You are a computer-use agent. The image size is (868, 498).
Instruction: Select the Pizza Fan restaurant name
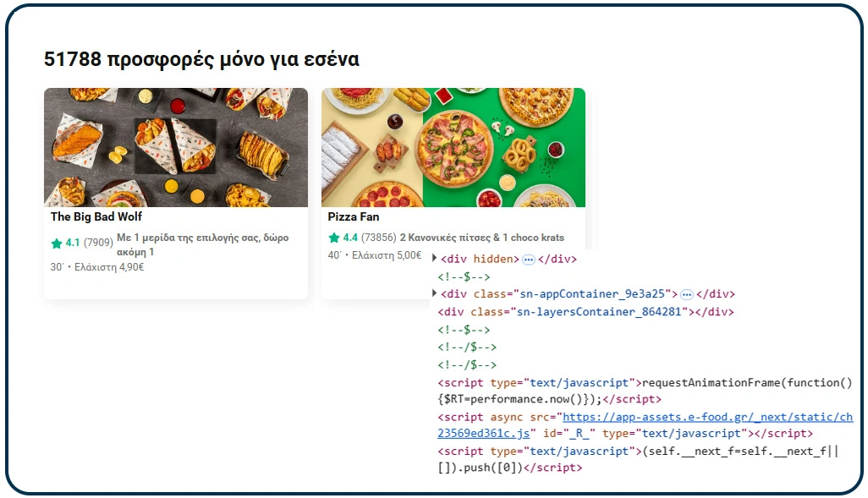tap(353, 217)
